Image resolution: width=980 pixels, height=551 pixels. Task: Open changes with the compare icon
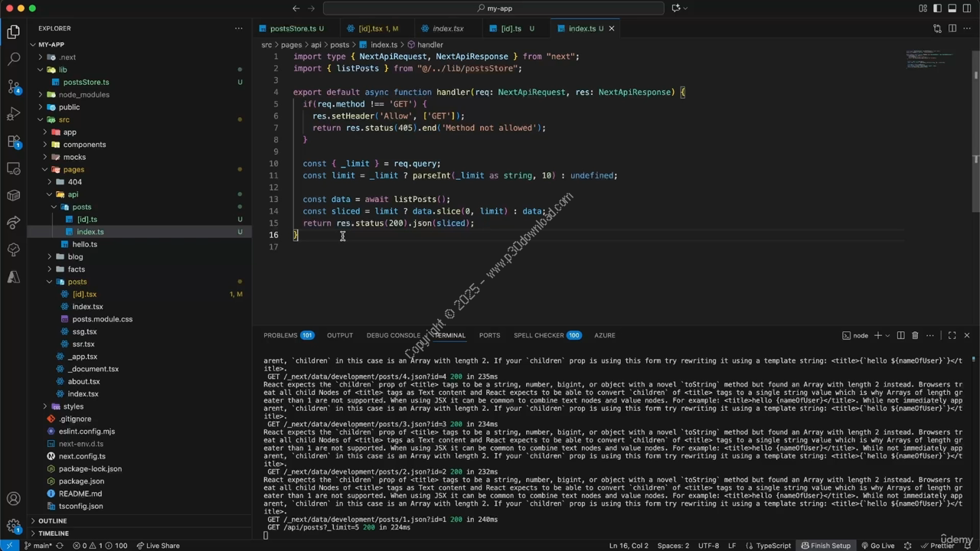click(937, 28)
